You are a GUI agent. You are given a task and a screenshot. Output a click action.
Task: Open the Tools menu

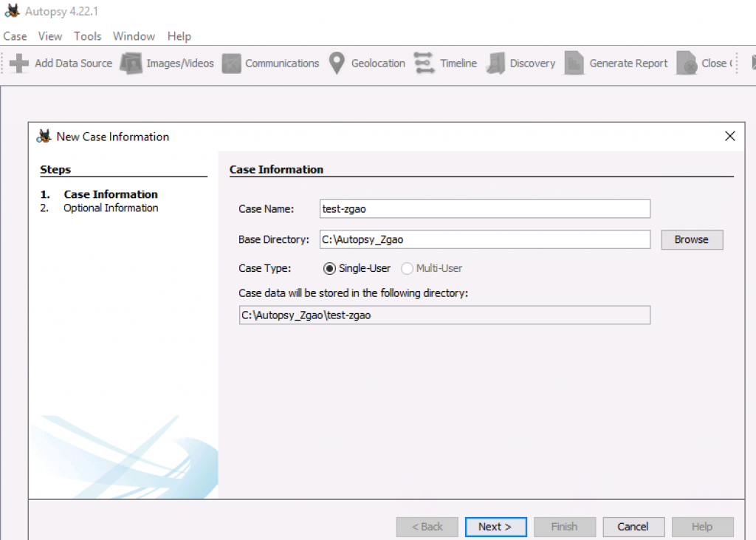click(x=88, y=36)
